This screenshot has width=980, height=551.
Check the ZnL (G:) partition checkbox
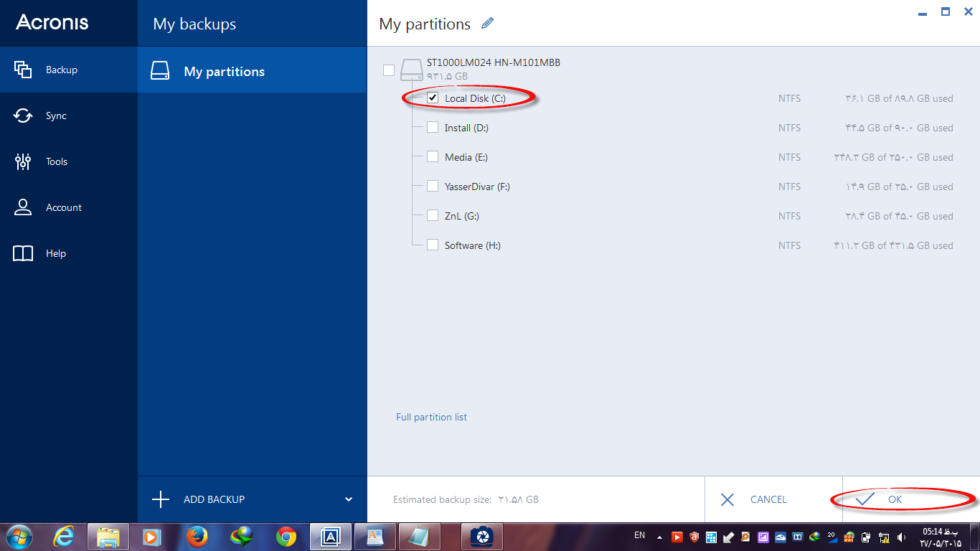tap(433, 215)
